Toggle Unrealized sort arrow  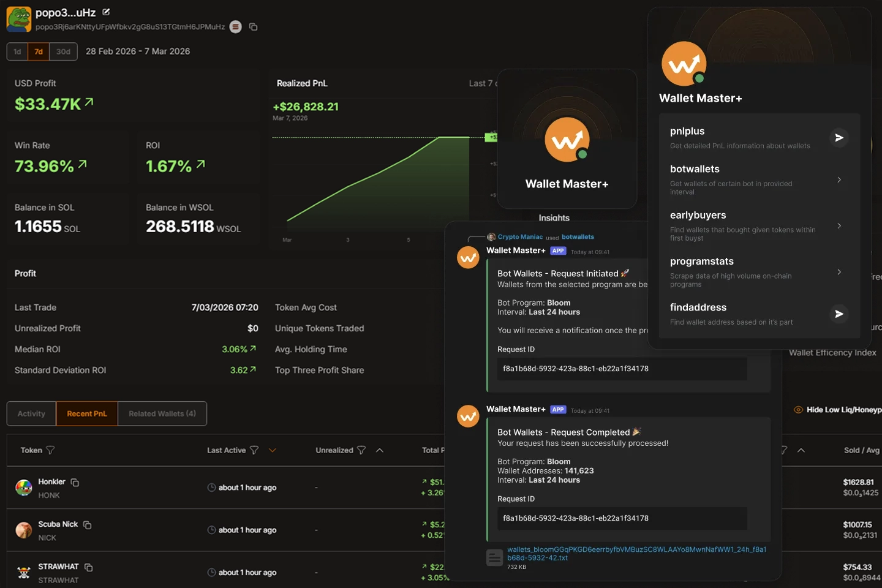point(380,450)
